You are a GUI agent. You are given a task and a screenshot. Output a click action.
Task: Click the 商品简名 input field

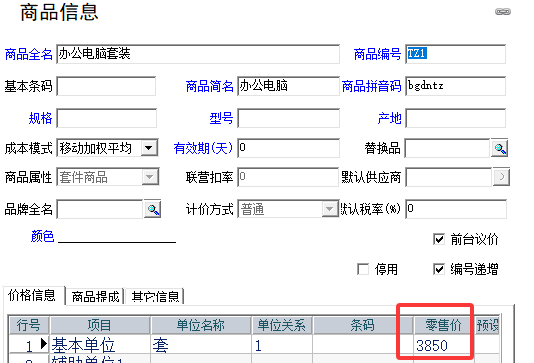pyautogui.click(x=288, y=86)
